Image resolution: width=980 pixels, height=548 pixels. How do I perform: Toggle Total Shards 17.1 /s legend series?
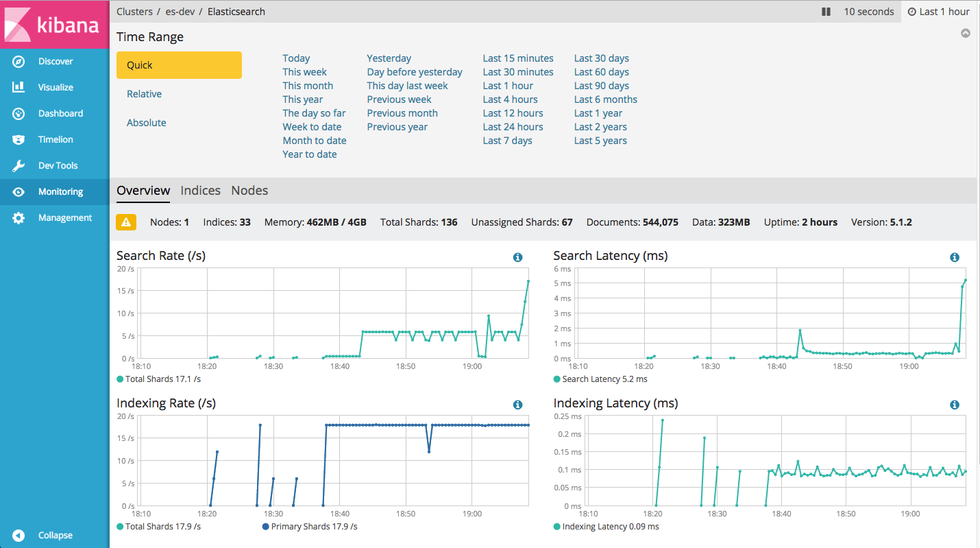click(158, 379)
